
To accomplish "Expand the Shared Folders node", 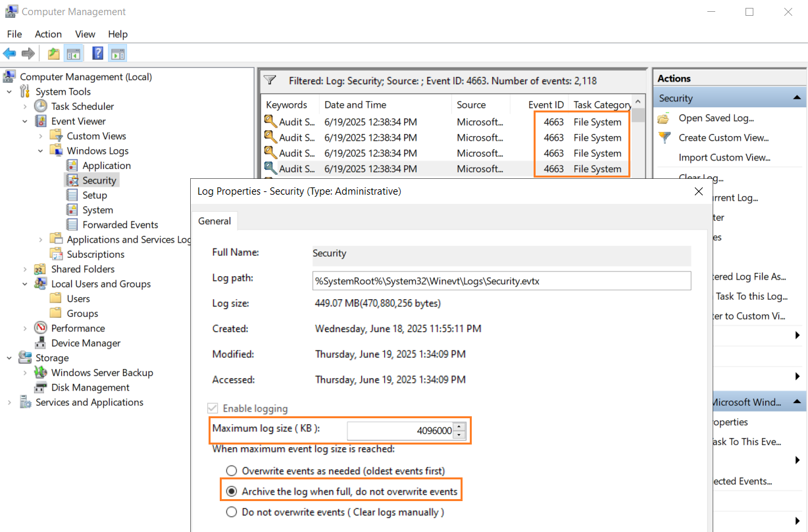I will [x=25, y=269].
